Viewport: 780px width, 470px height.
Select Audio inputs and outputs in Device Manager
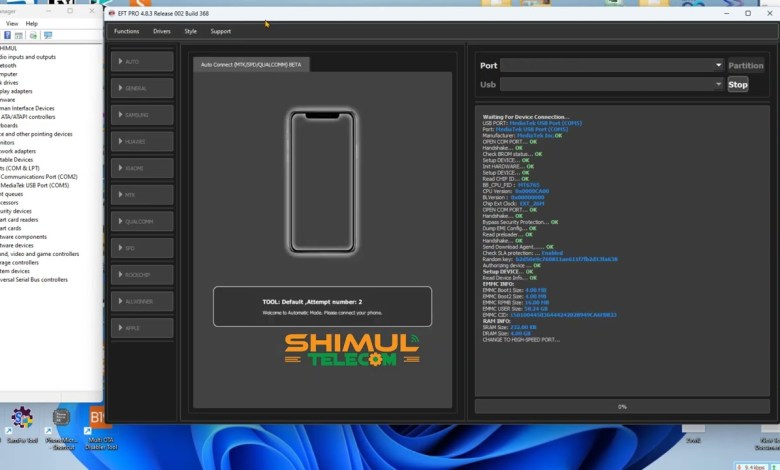[28, 57]
